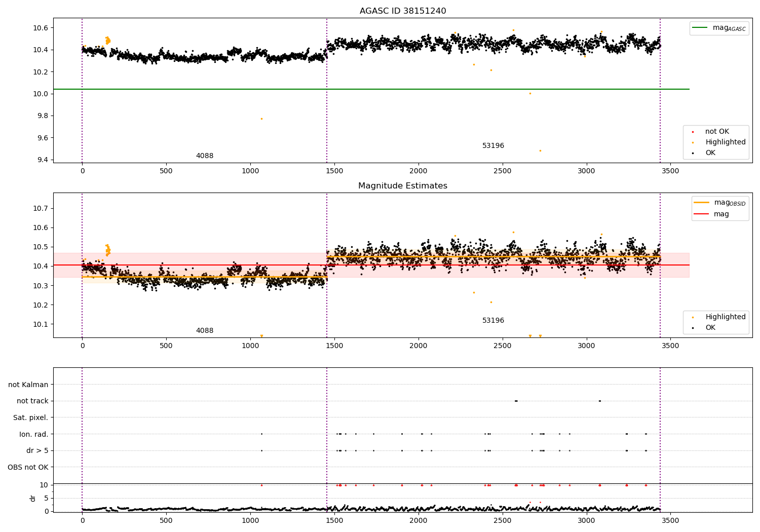Viewport: 760px width, 532px height.
Task: Select the Magnitude Estimates plot title
Action: [403, 186]
